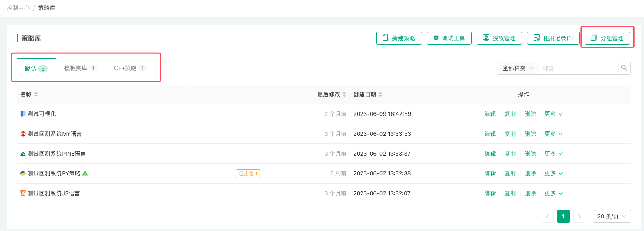Switch to the 模板类库 tab
The width and height of the screenshot is (644, 231).
click(x=80, y=68)
